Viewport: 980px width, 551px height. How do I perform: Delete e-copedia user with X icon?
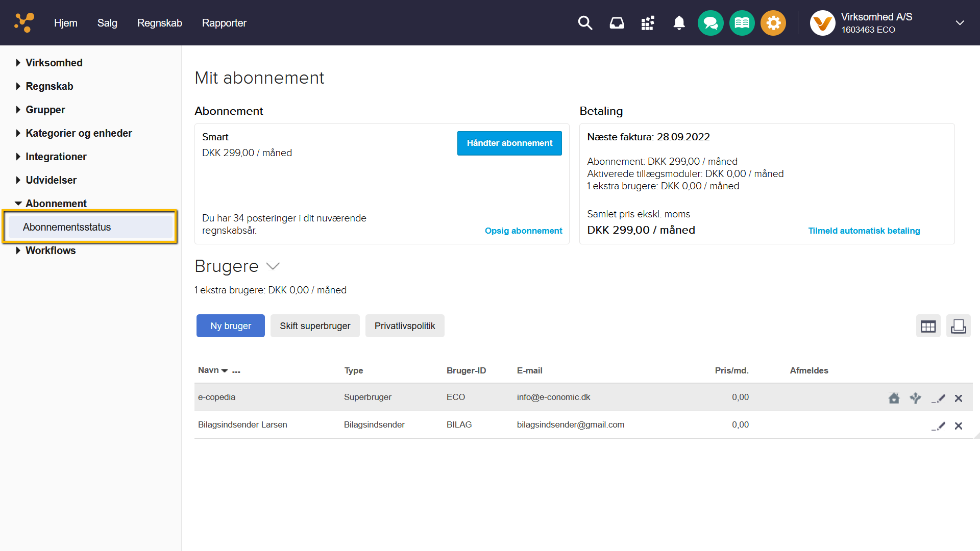[959, 398]
